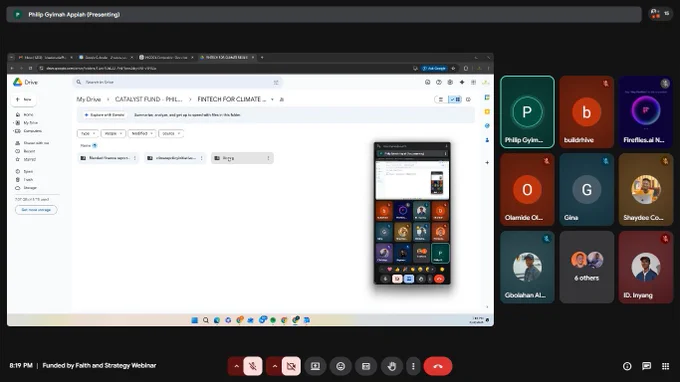Image resolution: width=680 pixels, height=382 pixels.
Task: Turn on the camera in Meet controls
Action: click(x=291, y=366)
